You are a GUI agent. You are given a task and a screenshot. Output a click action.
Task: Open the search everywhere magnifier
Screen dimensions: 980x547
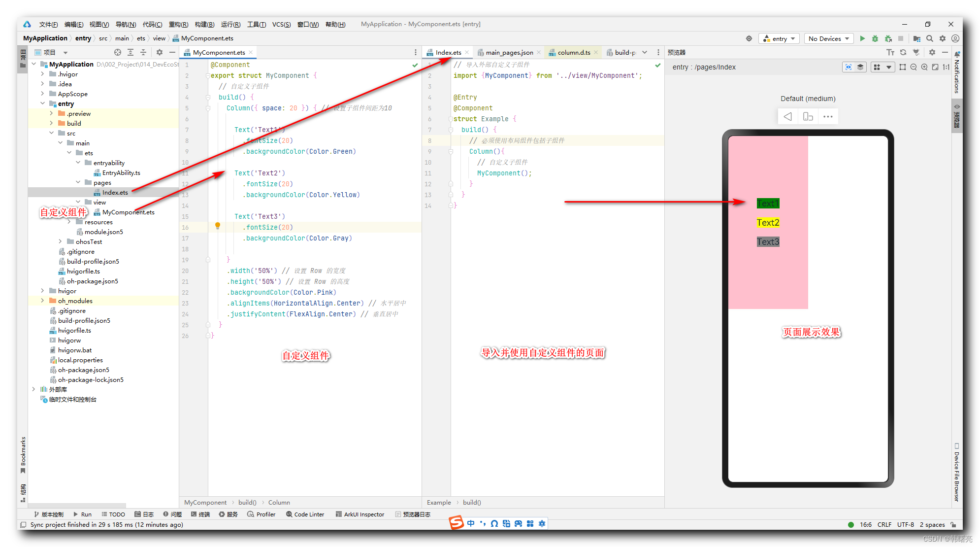pyautogui.click(x=930, y=38)
